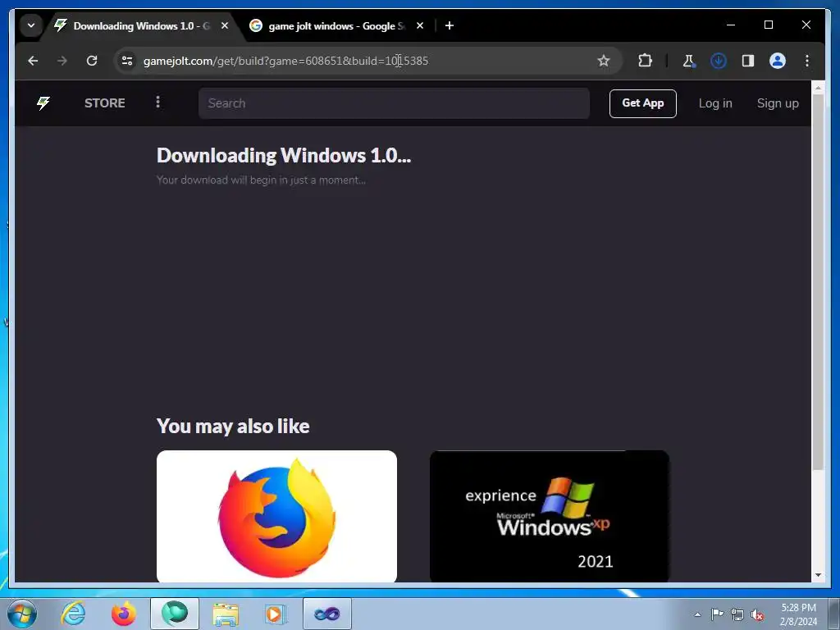
Task: Show hidden system tray icons
Action: click(697, 614)
